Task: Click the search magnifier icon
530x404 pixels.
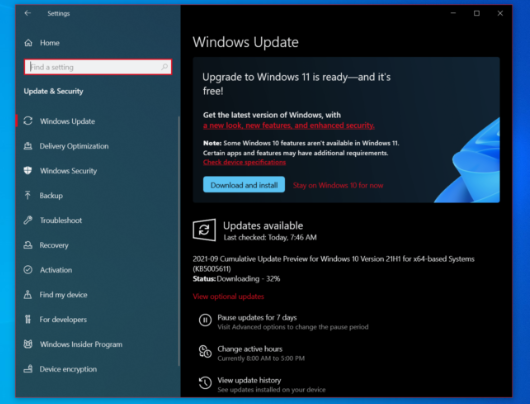Action: [165, 67]
